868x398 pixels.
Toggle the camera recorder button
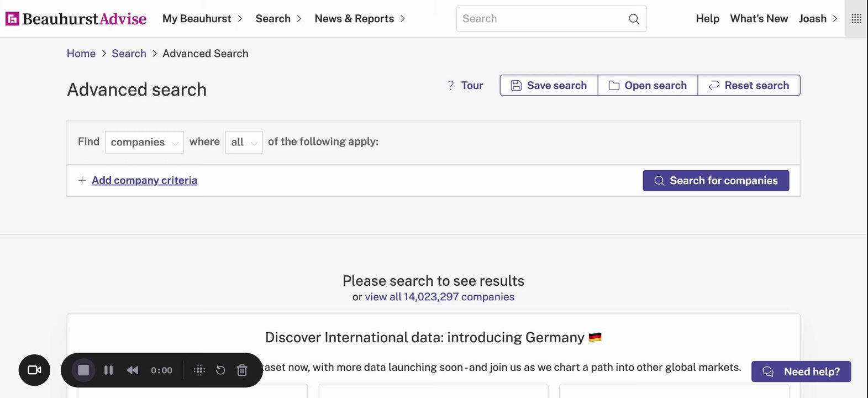(34, 370)
